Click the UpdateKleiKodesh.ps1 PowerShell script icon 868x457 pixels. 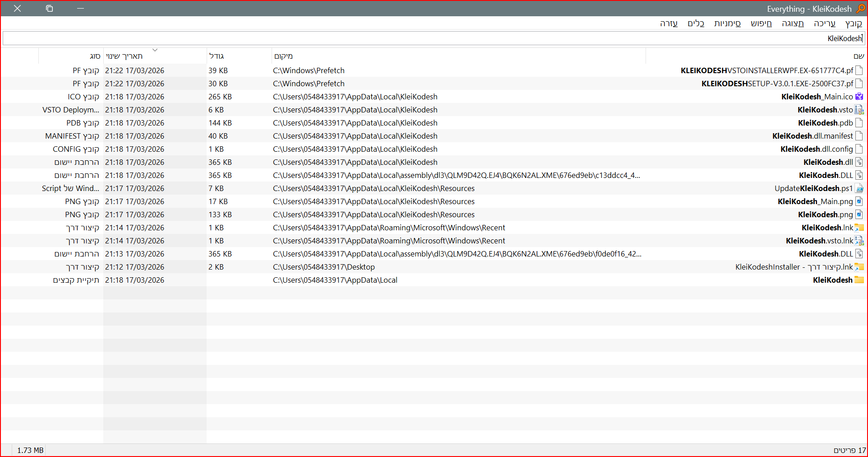859,188
